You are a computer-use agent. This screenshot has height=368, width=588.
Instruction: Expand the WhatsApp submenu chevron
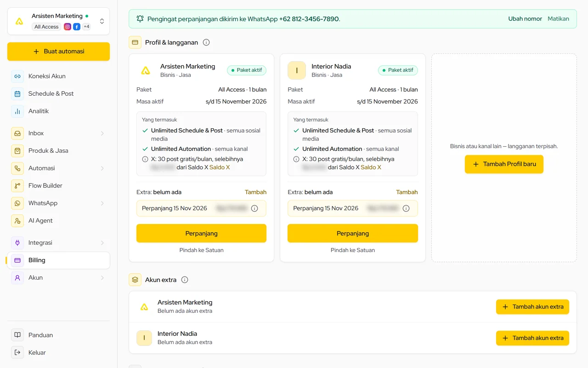point(102,203)
